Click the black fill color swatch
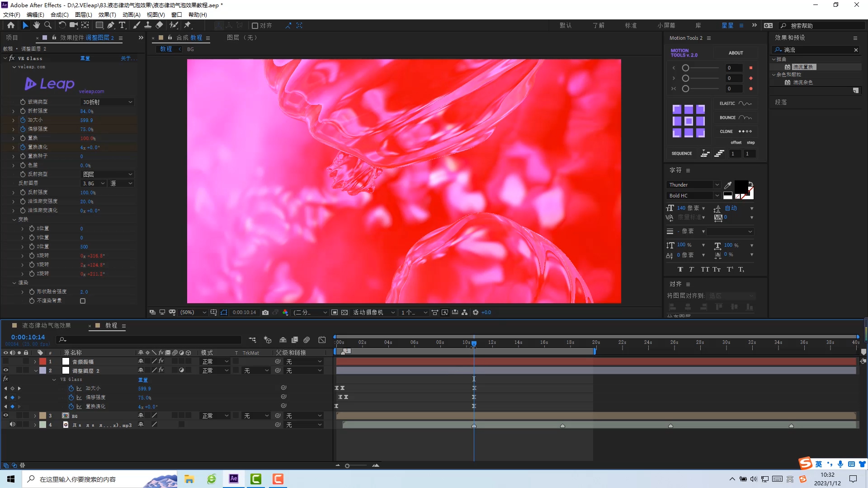The image size is (868, 488). coord(741,187)
